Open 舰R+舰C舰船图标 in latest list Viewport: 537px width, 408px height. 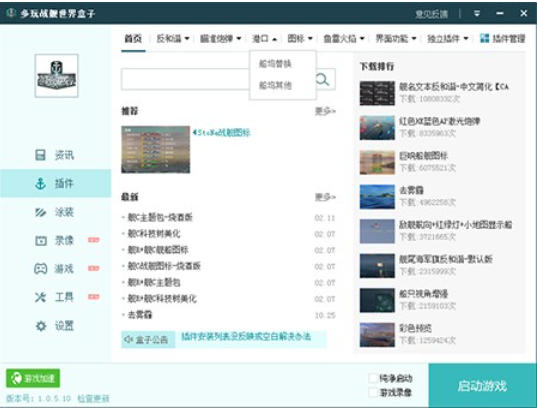click(158, 250)
